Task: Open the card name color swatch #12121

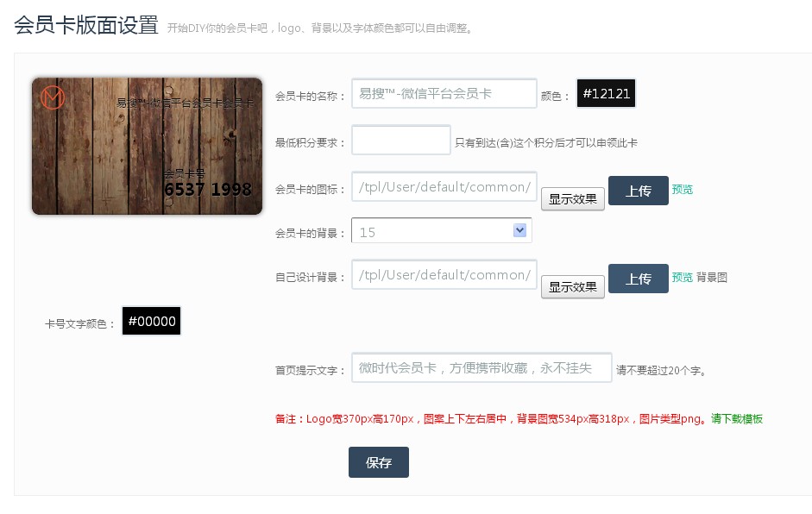Action: click(606, 94)
